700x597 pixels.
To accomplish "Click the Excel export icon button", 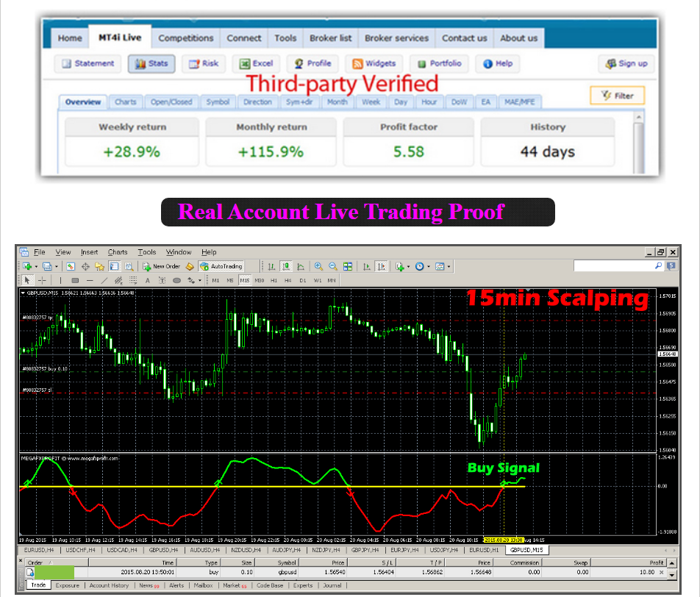I will [256, 63].
